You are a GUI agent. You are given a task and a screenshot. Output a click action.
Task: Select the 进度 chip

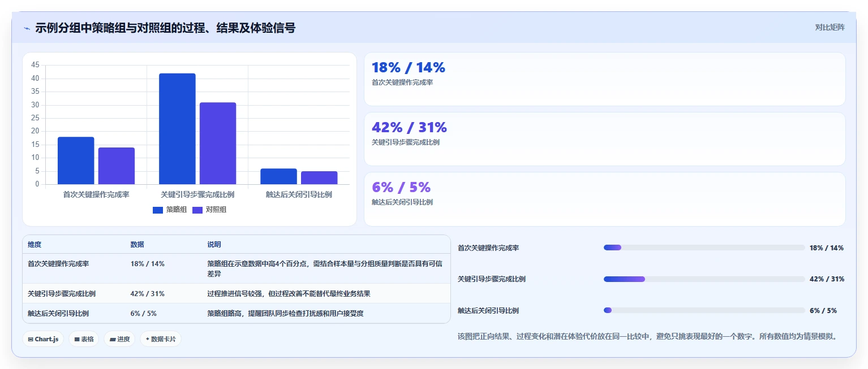tap(119, 339)
